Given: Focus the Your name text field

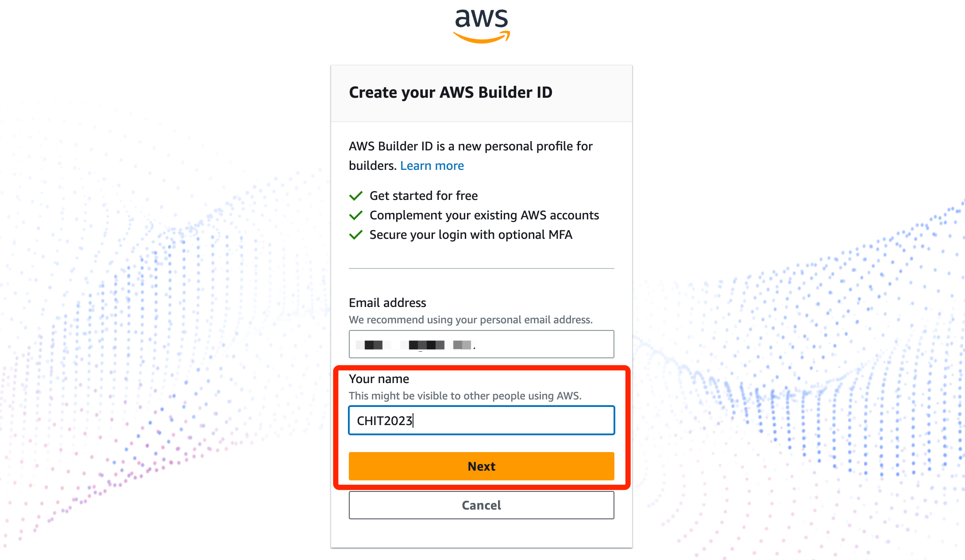Looking at the screenshot, I should tap(482, 420).
